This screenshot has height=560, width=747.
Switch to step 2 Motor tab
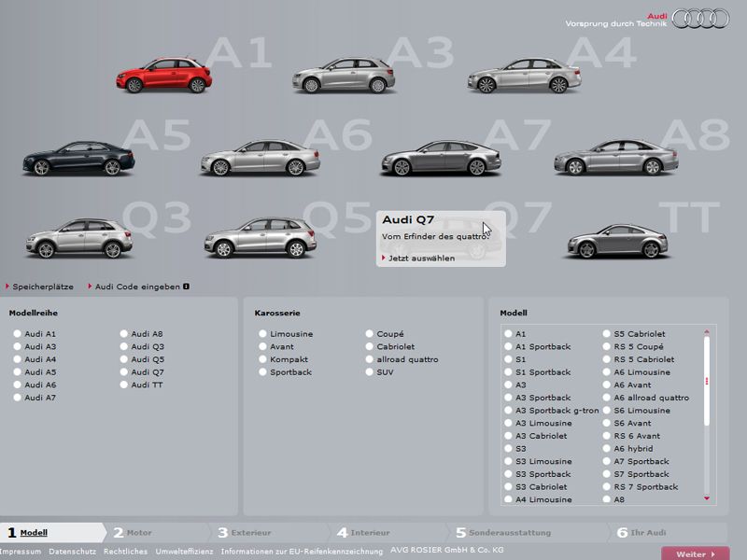click(159, 532)
